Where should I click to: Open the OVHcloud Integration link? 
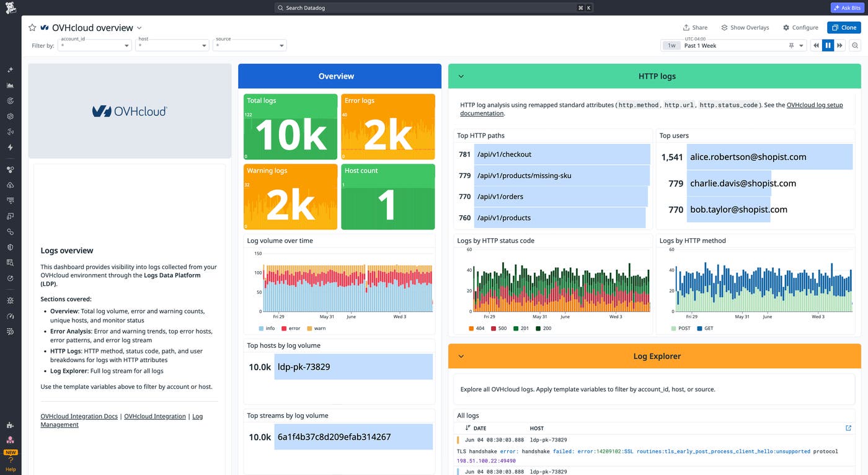pyautogui.click(x=155, y=416)
